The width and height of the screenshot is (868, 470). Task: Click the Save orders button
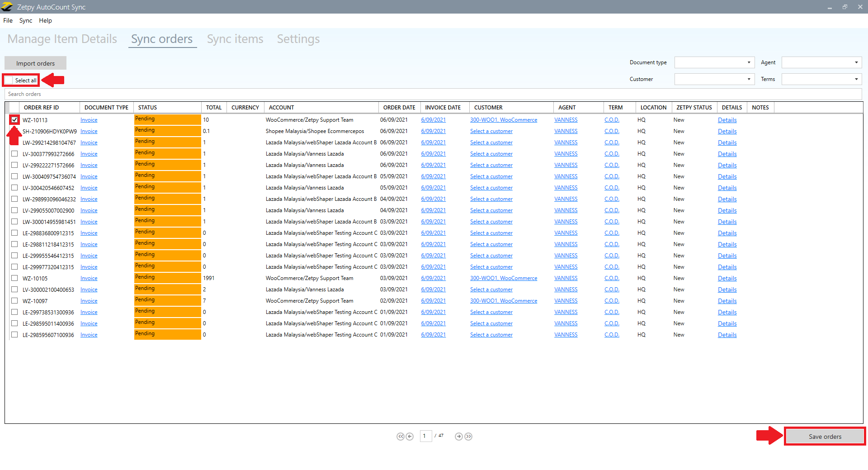(x=825, y=437)
